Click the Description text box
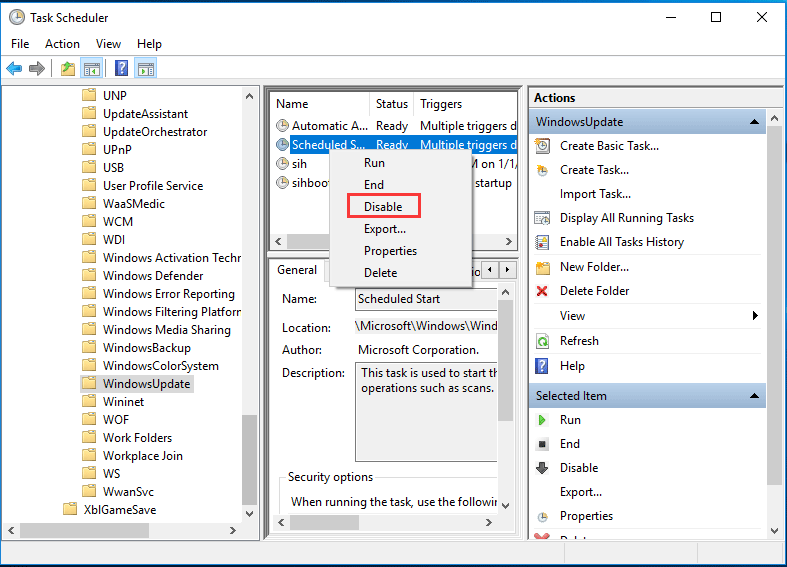This screenshot has height=567, width=787. pyautogui.click(x=426, y=411)
